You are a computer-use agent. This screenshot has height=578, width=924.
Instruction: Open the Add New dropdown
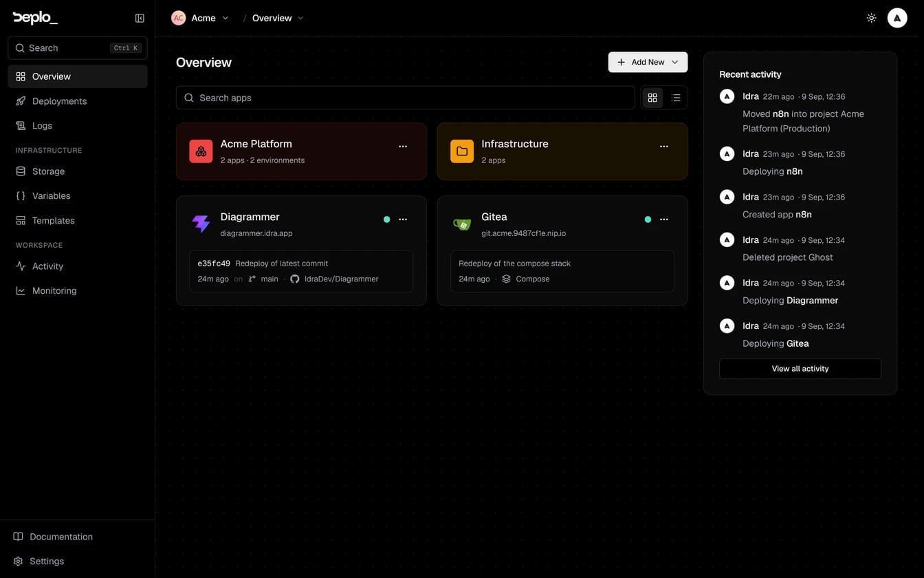coord(648,62)
